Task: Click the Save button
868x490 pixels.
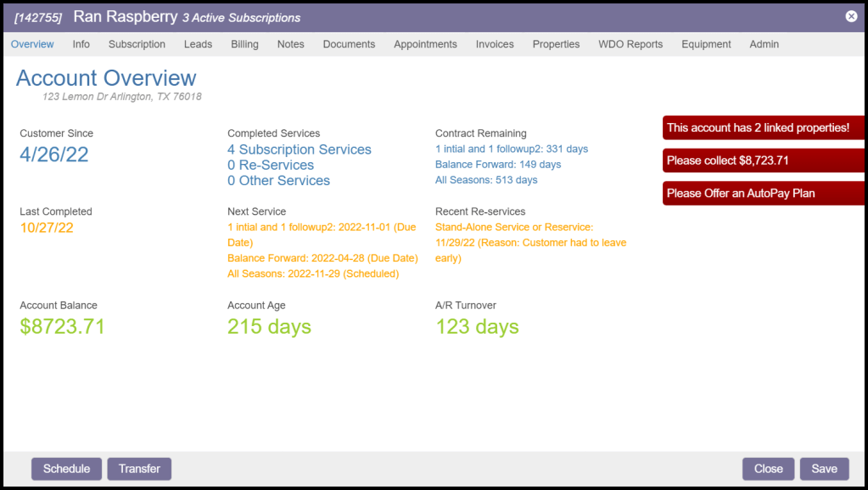Action: pyautogui.click(x=824, y=469)
